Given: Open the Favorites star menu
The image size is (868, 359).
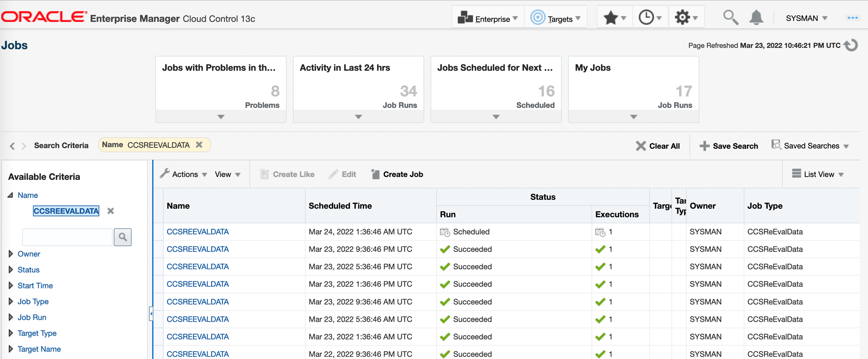Looking at the screenshot, I should (614, 18).
